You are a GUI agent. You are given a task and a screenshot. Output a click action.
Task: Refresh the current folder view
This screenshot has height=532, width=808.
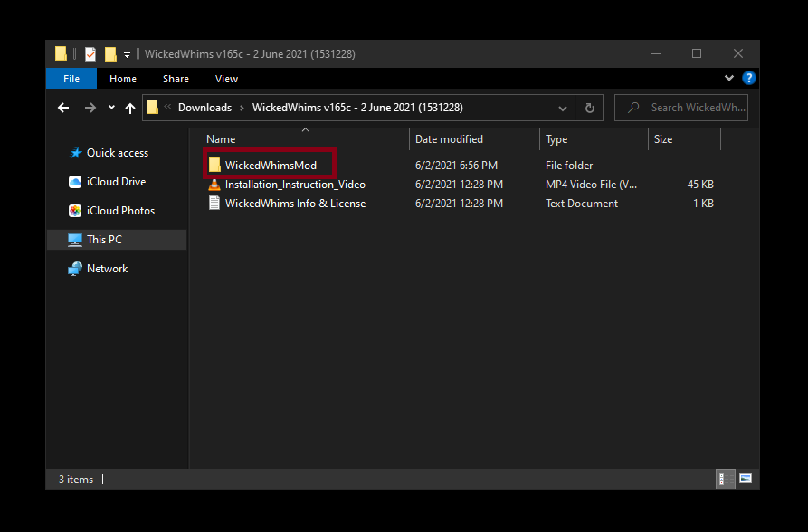[x=590, y=108]
